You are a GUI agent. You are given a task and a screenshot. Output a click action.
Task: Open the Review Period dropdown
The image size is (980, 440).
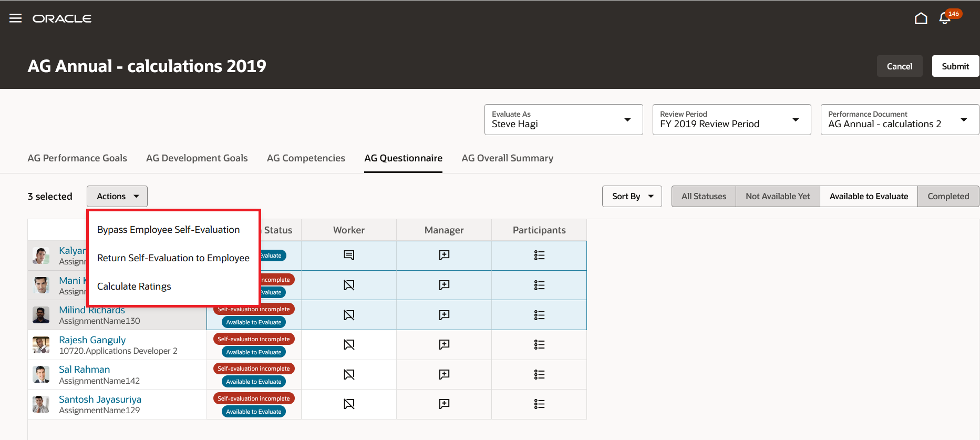731,119
